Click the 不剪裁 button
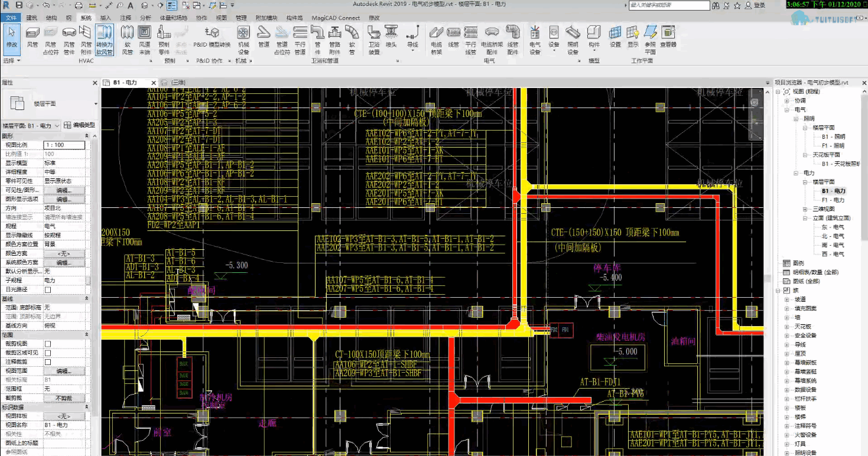Image resolution: width=868 pixels, height=456 pixels. point(64,399)
